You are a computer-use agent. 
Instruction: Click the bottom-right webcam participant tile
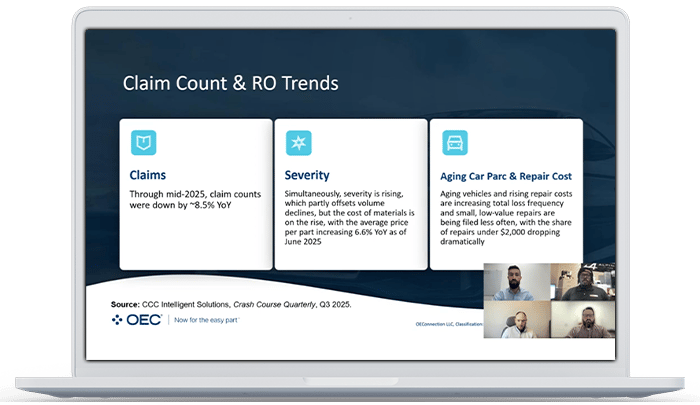[x=583, y=319]
